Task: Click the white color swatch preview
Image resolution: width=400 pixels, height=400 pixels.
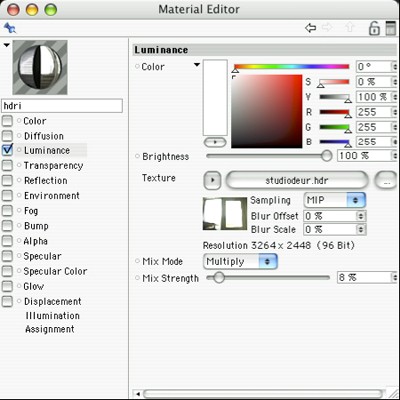Action: (x=215, y=98)
